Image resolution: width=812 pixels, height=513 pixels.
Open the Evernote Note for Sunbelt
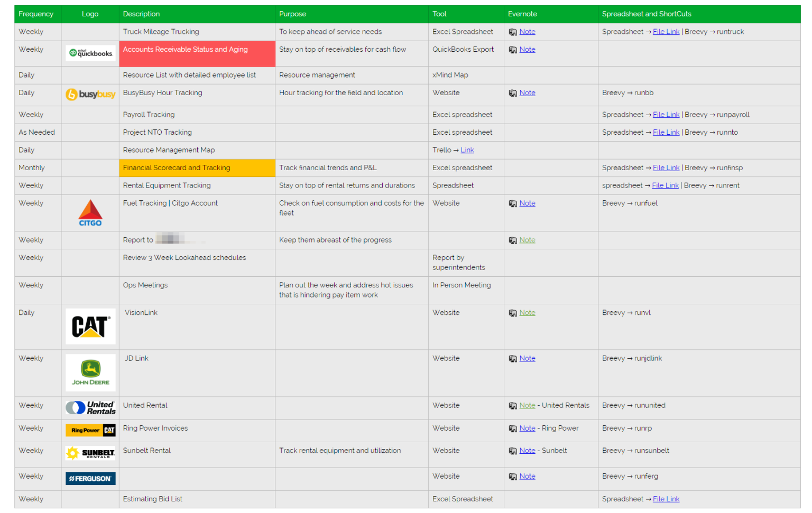click(x=527, y=451)
